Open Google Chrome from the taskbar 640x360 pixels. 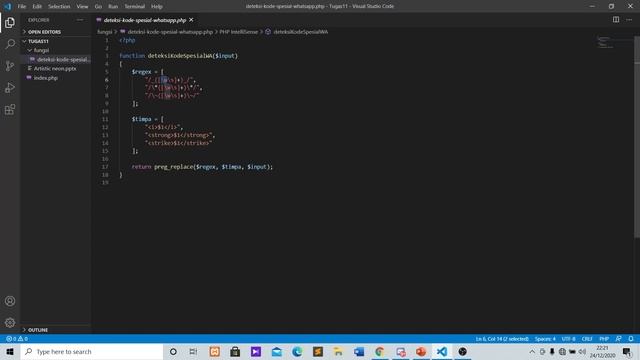tap(380, 351)
